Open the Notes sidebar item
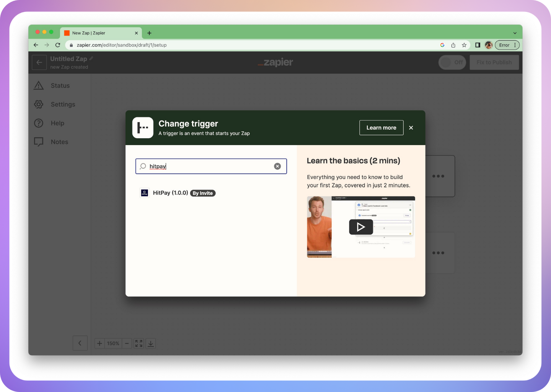The image size is (551, 392). 51,142
